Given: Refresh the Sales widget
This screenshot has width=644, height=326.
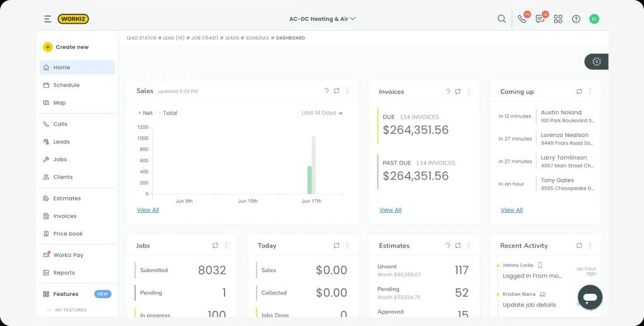Looking at the screenshot, I should click(x=336, y=91).
